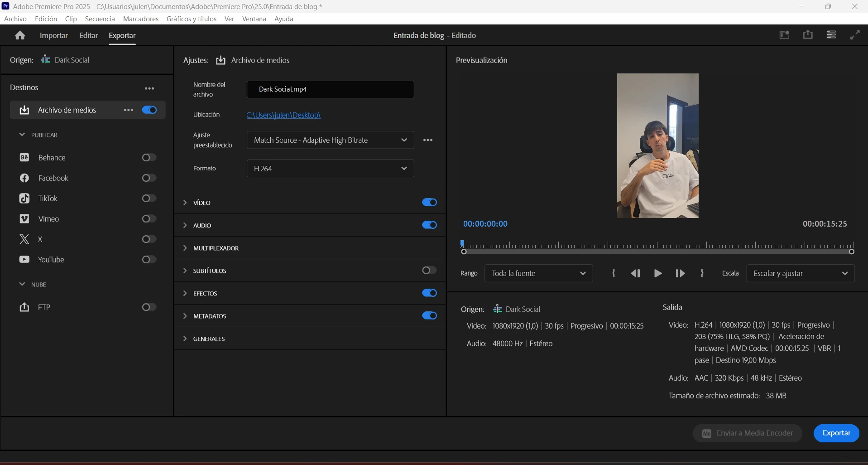Enable the Behance publish toggle
The width and height of the screenshot is (868, 465).
pyautogui.click(x=149, y=157)
